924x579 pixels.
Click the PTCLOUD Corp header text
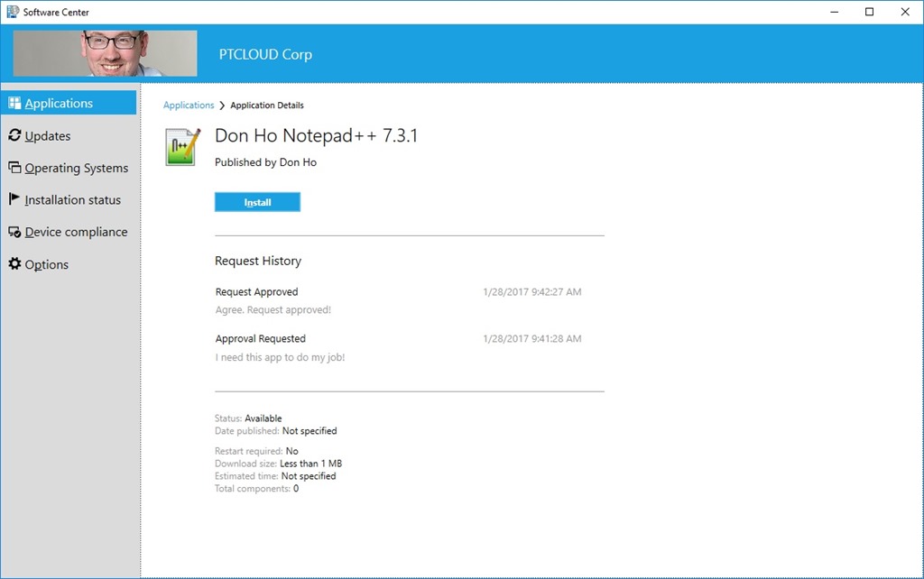coord(264,53)
